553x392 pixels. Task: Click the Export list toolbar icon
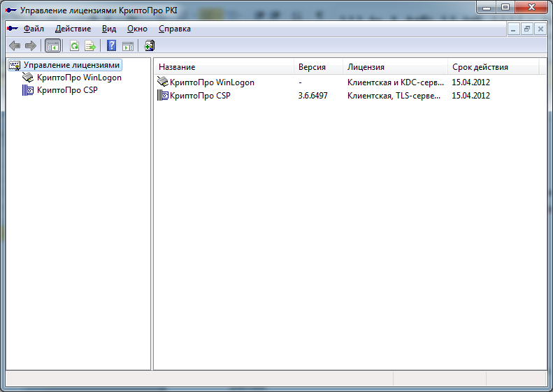point(89,46)
